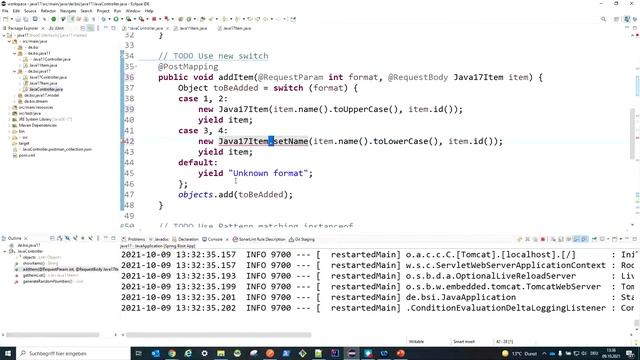Screen dimensions: 640x360
Task: Click the Console horizontal scrollbar
Action: pyautogui.click(x=218, y=335)
